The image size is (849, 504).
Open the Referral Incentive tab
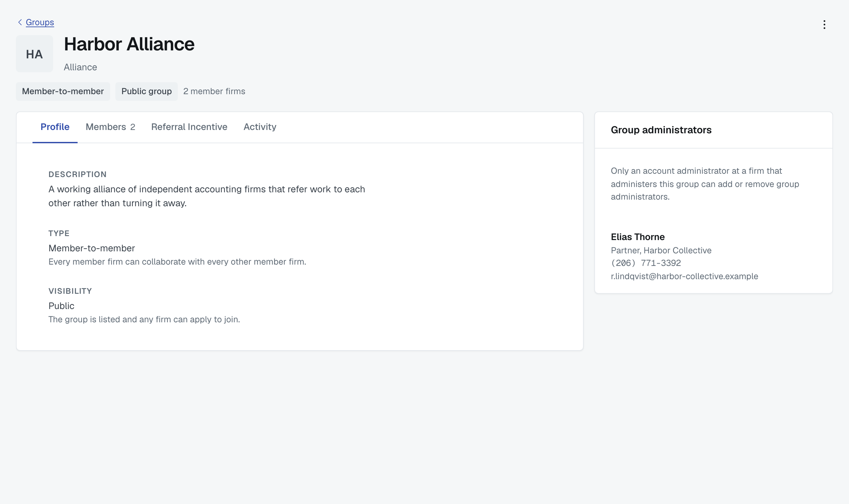(x=189, y=127)
